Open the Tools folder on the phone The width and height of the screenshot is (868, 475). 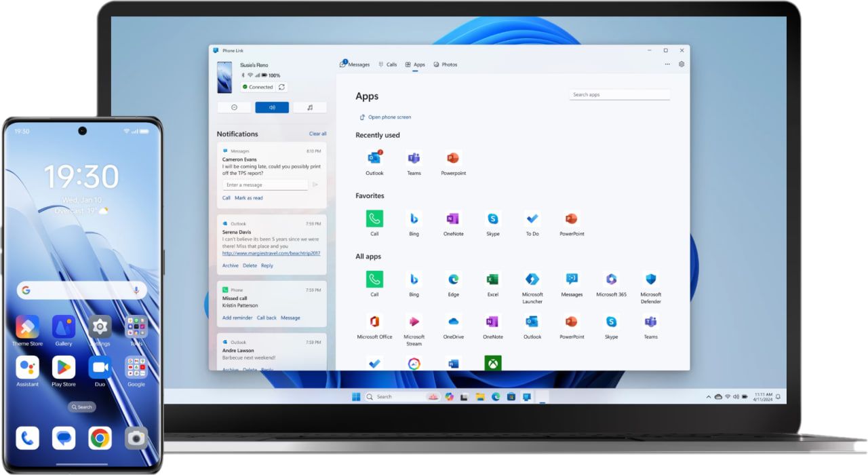coord(136,327)
